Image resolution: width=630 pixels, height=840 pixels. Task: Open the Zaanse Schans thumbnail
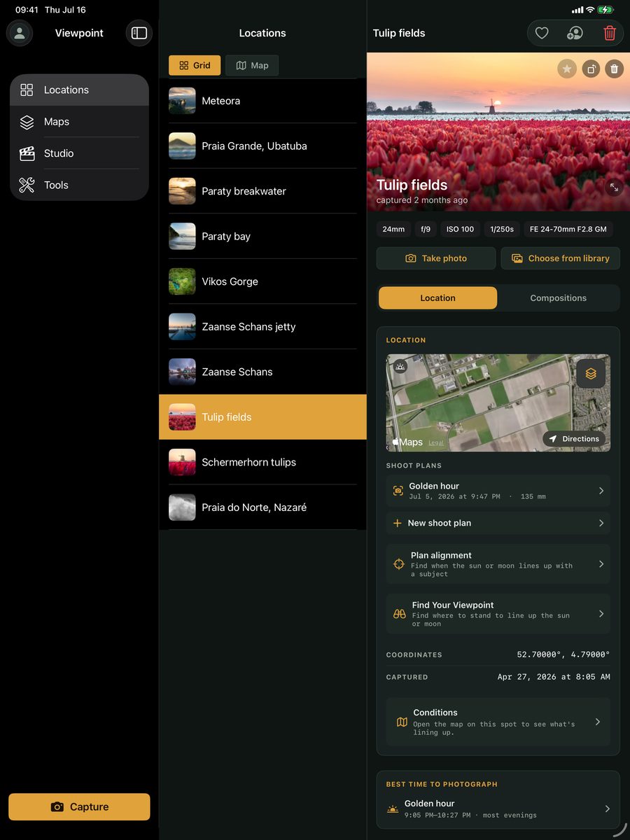tap(182, 372)
